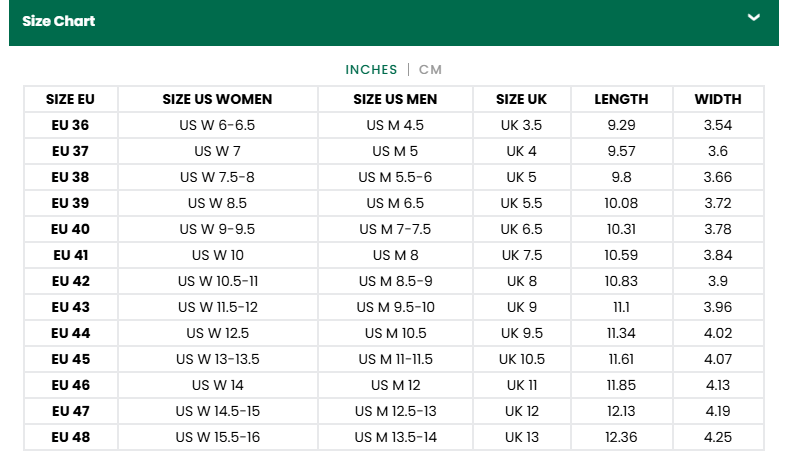Click the Size Chart header title
Image resolution: width=788 pixels, height=472 pixels.
coord(59,21)
